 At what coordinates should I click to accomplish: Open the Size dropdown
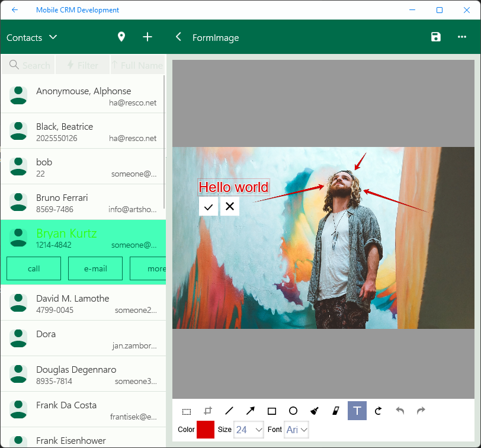pos(249,430)
